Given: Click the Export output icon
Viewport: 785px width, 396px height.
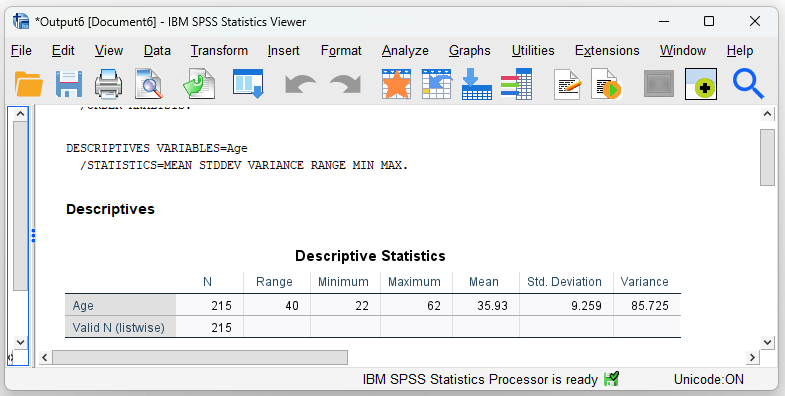Looking at the screenshot, I should 199,84.
